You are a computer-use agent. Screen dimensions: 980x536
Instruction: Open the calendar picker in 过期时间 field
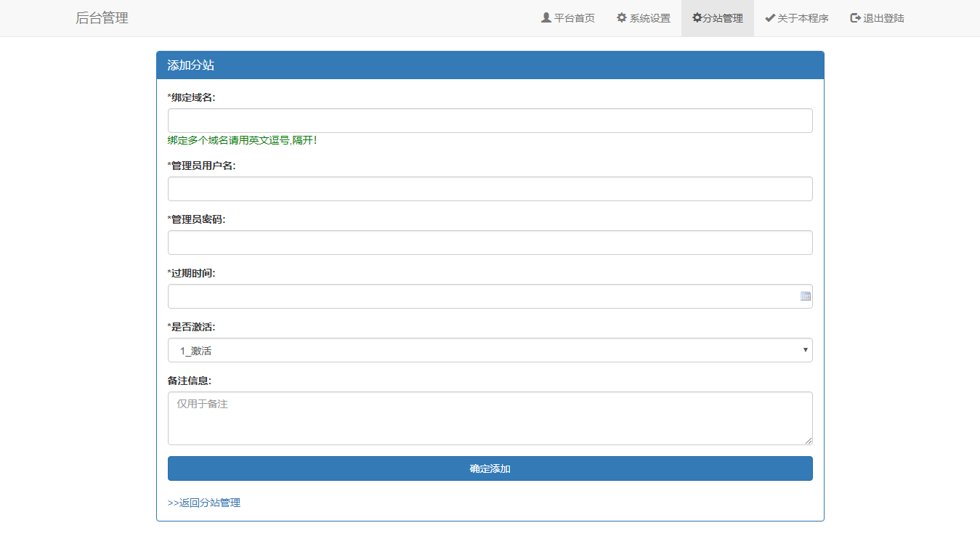(805, 296)
